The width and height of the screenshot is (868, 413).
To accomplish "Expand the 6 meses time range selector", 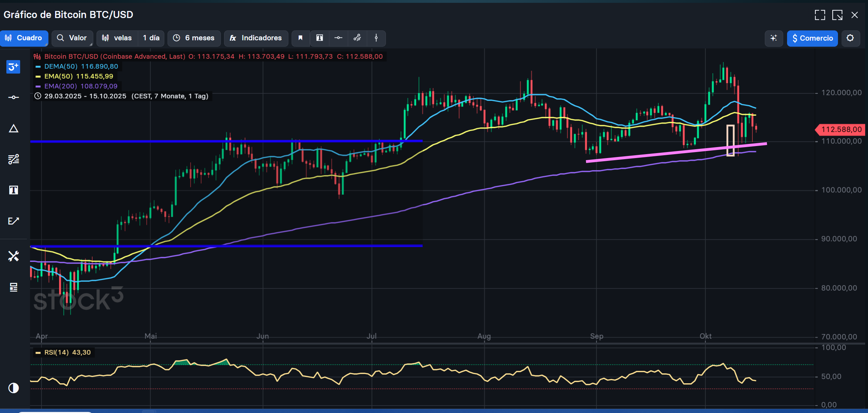I will (x=194, y=38).
